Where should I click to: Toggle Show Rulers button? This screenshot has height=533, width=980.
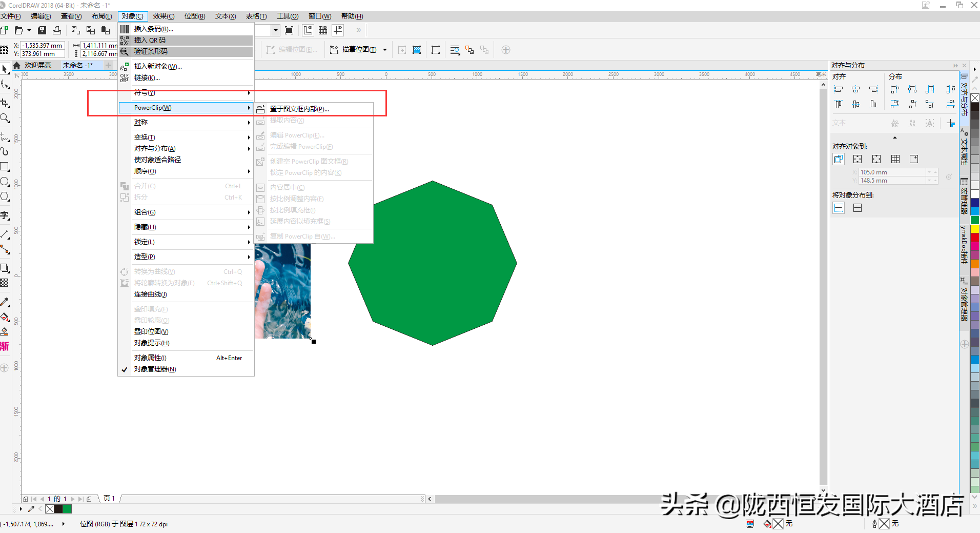click(x=308, y=30)
